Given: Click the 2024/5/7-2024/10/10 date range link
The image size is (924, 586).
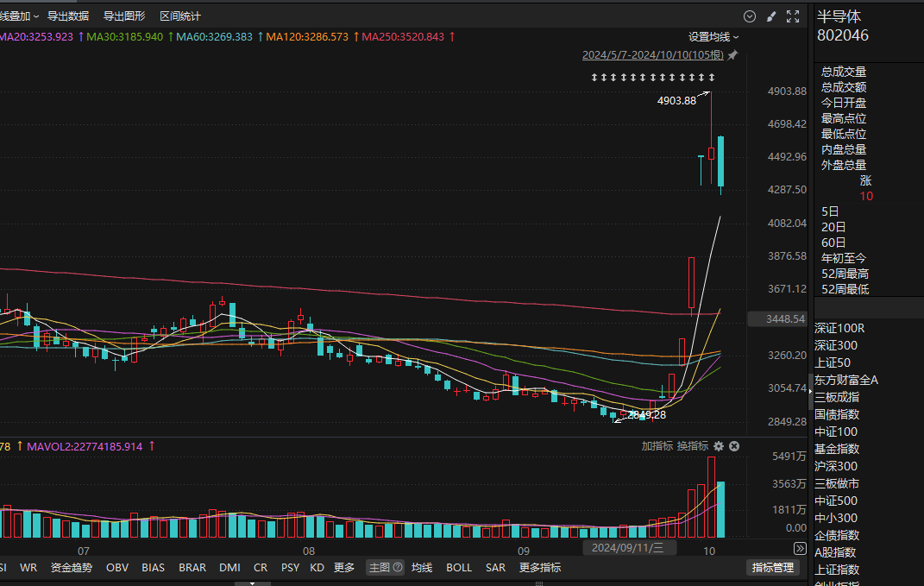Looking at the screenshot, I should coord(653,55).
